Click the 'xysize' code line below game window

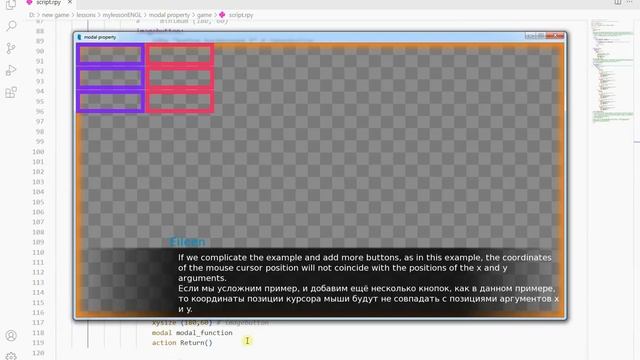click(210, 322)
